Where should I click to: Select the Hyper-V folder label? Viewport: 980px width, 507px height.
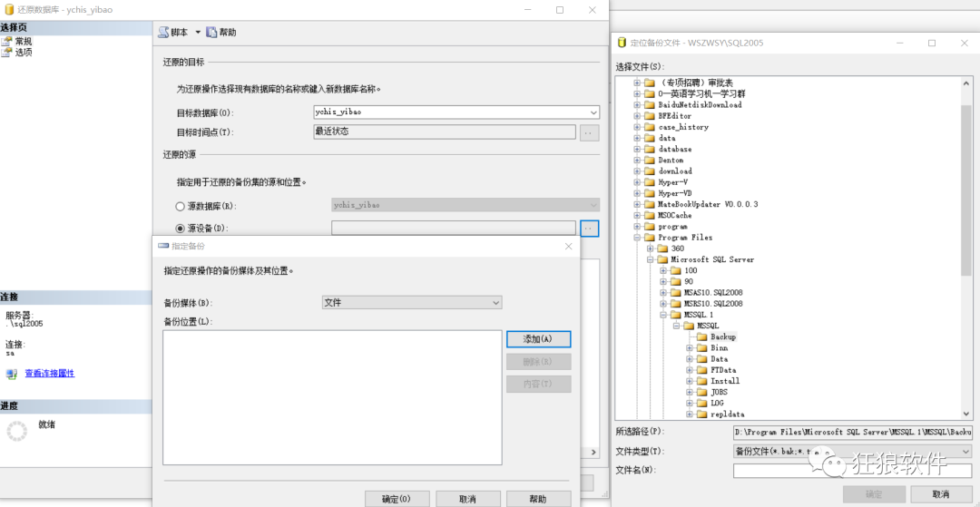tap(672, 182)
